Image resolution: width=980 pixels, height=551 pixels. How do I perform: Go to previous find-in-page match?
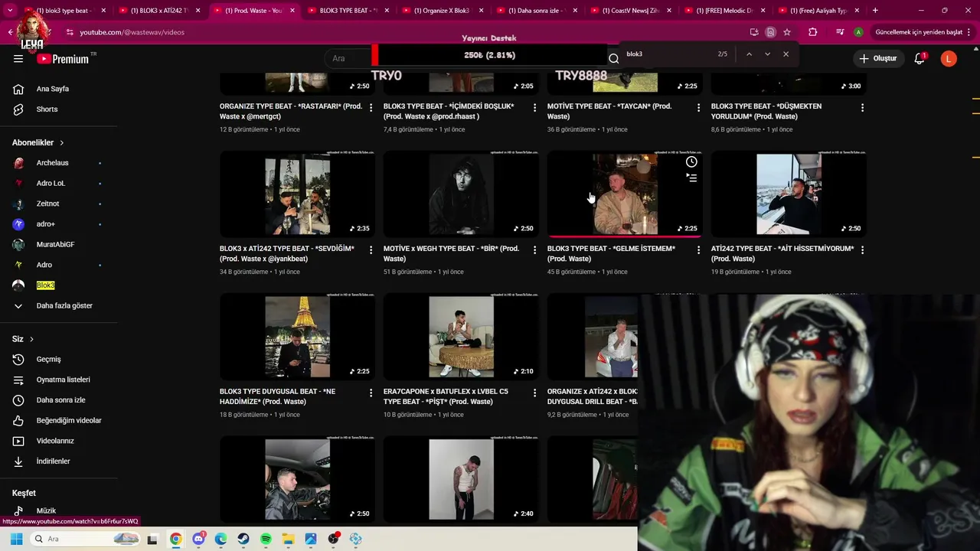coord(749,54)
